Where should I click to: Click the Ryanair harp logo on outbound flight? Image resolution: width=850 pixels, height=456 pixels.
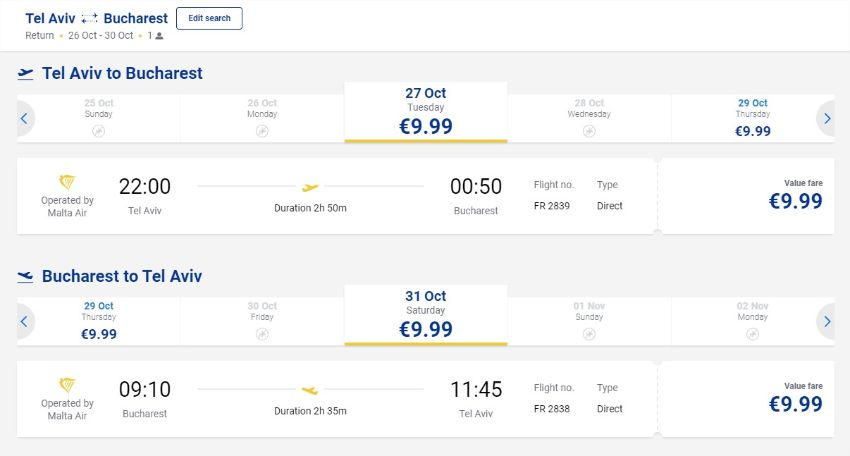click(67, 182)
